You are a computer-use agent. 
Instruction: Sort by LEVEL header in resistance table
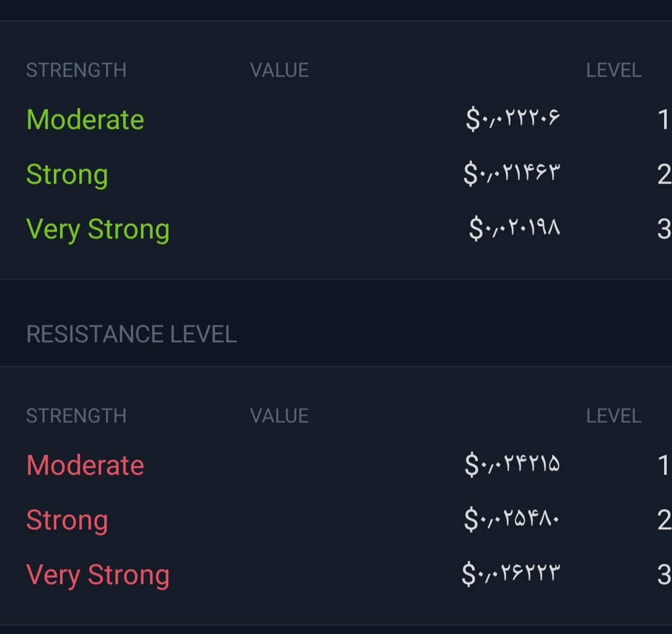tap(614, 416)
